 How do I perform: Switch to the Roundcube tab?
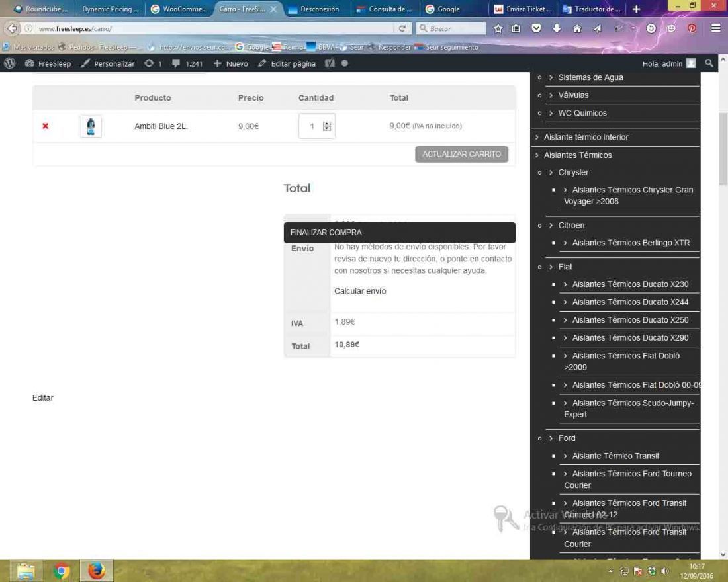(41, 9)
